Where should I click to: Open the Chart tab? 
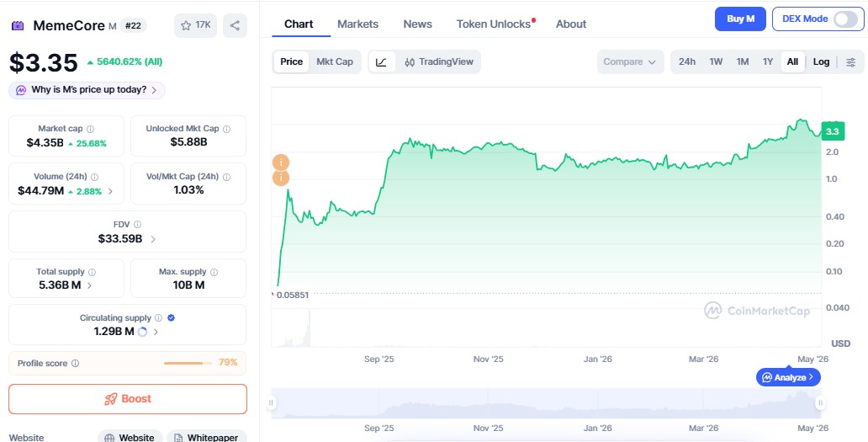(x=299, y=24)
